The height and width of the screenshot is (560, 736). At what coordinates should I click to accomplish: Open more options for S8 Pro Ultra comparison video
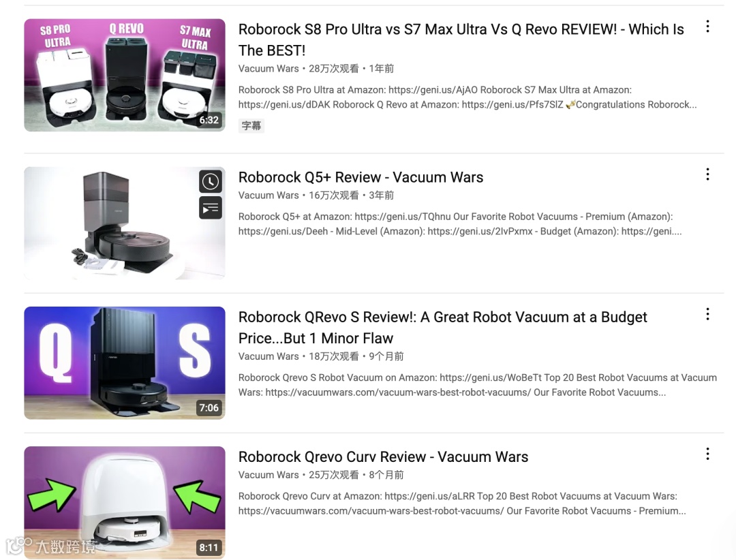click(707, 27)
